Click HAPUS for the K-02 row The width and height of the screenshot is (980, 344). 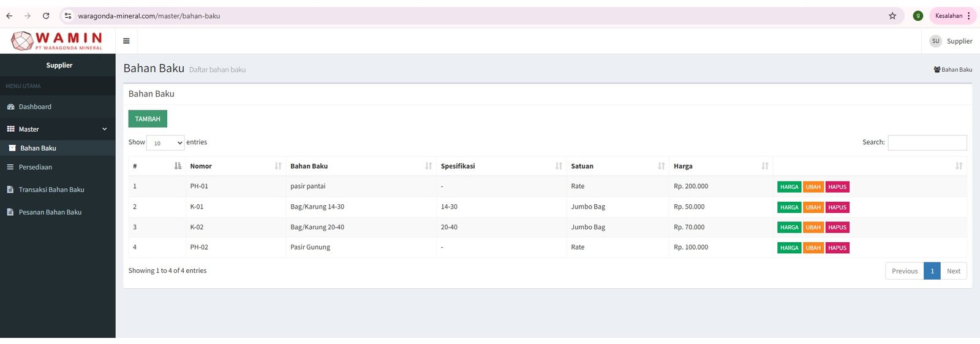pyautogui.click(x=837, y=227)
